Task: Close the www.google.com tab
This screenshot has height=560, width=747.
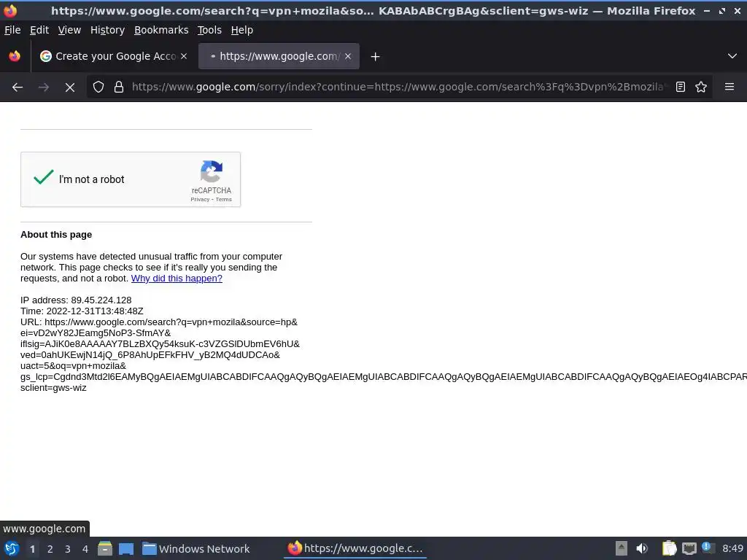Action: coord(348,56)
